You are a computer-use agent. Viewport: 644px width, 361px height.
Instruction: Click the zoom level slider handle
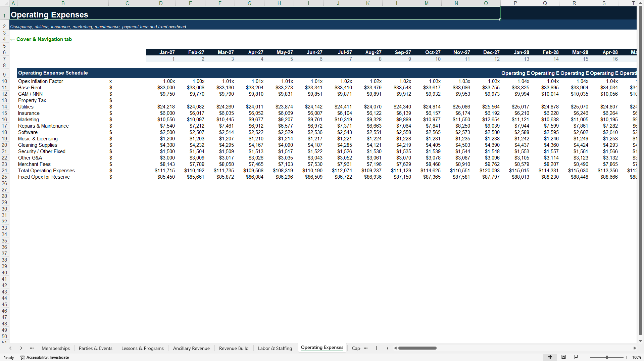pyautogui.click(x=607, y=357)
